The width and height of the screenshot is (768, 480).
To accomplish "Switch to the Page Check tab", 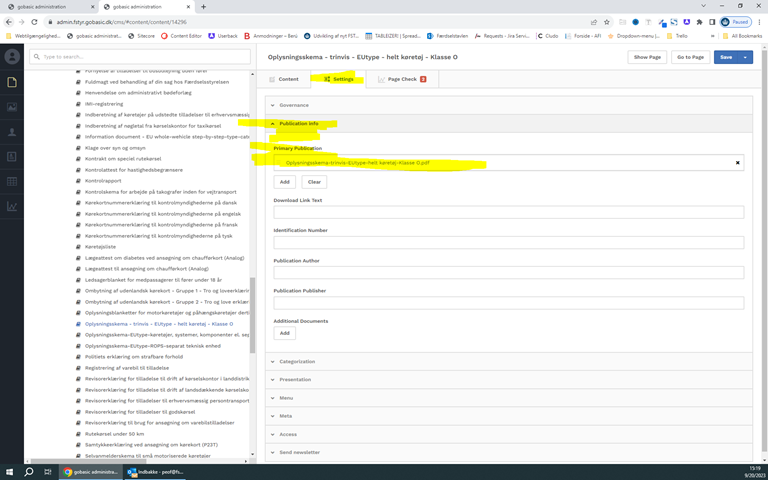I will pos(403,79).
